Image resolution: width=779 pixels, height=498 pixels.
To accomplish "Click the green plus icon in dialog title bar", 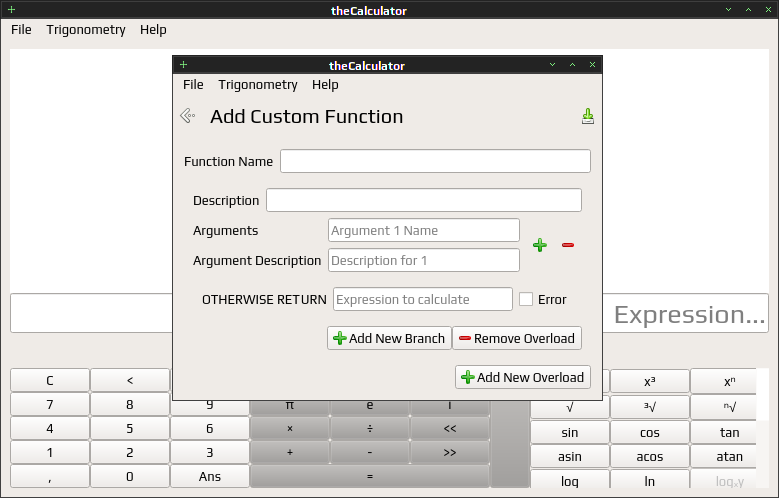I will [x=183, y=65].
